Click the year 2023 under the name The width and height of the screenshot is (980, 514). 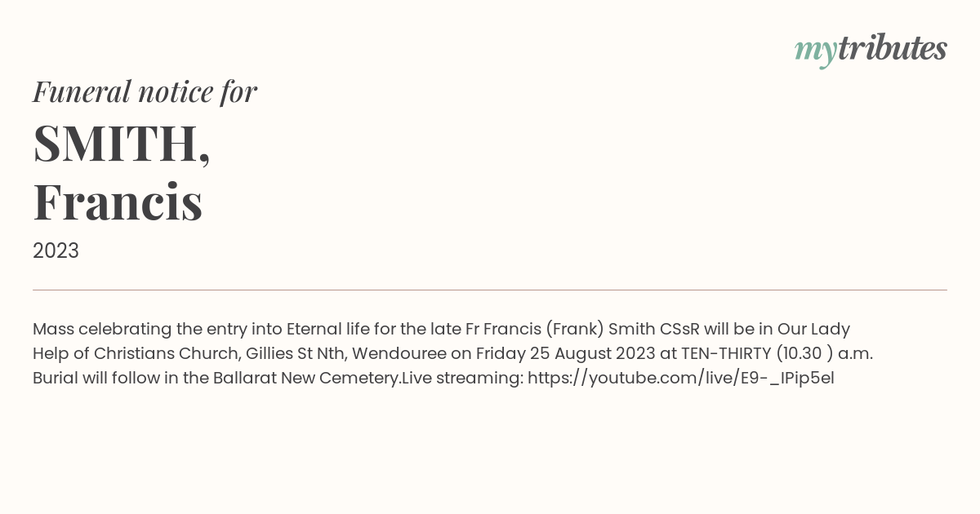click(56, 250)
